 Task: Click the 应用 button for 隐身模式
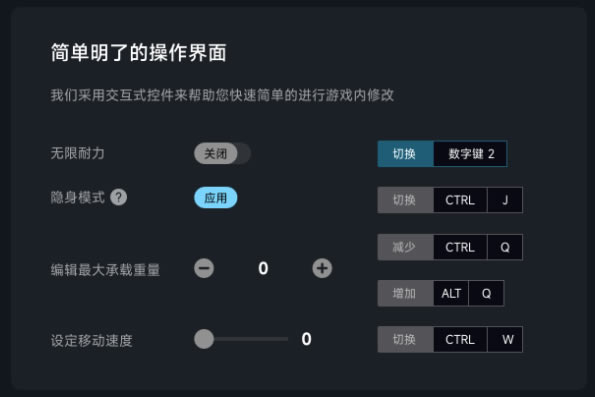coord(216,198)
